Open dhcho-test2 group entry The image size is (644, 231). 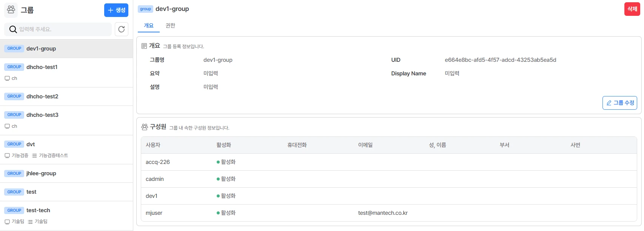[66, 96]
